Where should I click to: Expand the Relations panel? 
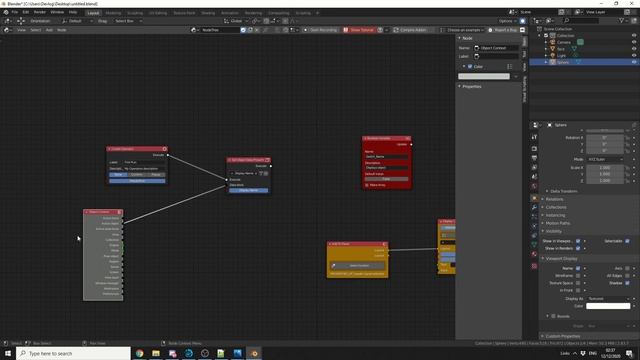coord(554,199)
